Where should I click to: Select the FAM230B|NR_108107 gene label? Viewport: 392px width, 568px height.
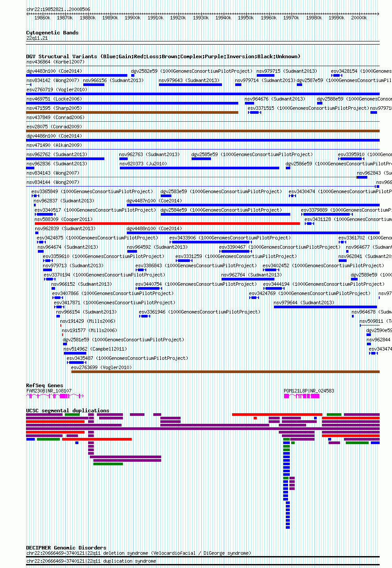click(49, 391)
